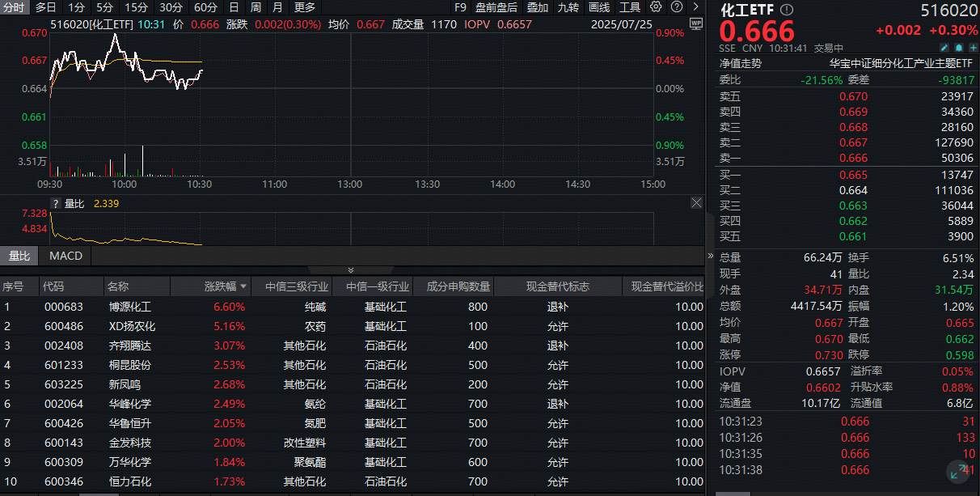Click the pencil edit icon near 交易中
Image resolution: width=980 pixels, height=496 pixels.
[x=944, y=48]
